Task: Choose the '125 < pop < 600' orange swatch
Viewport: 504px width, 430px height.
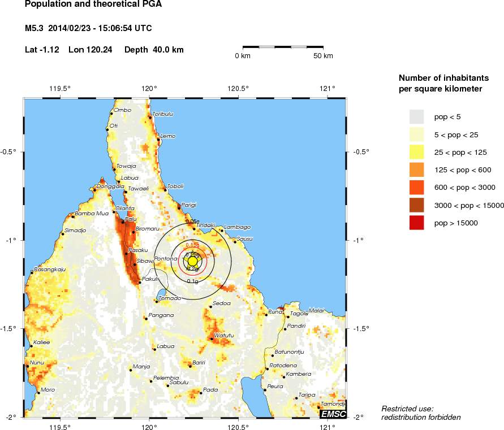Action: (416, 170)
